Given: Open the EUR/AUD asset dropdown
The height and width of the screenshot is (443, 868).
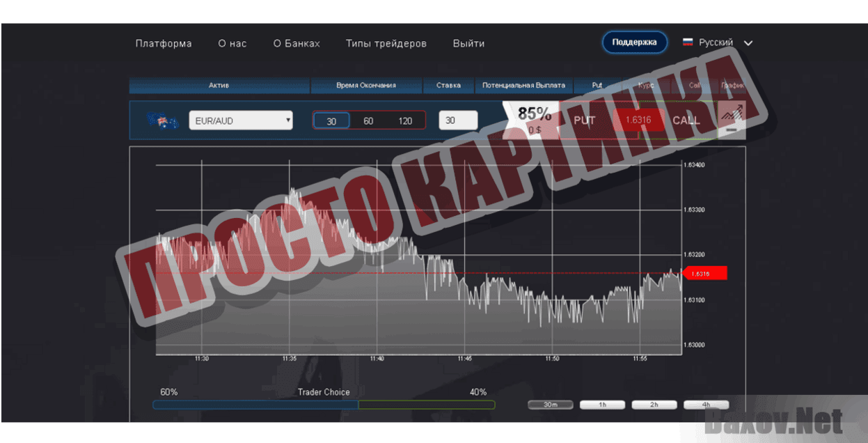Looking at the screenshot, I should 240,119.
